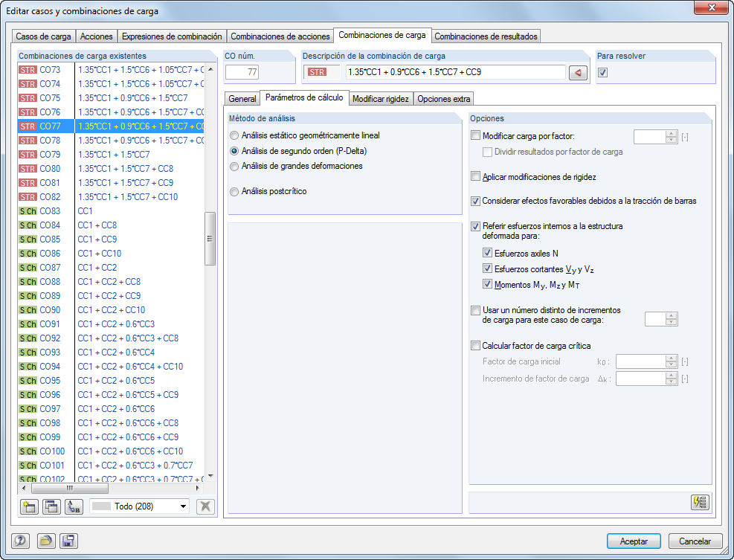734x560 pixels.
Task: Click list scroll up arrow
Action: point(210,69)
